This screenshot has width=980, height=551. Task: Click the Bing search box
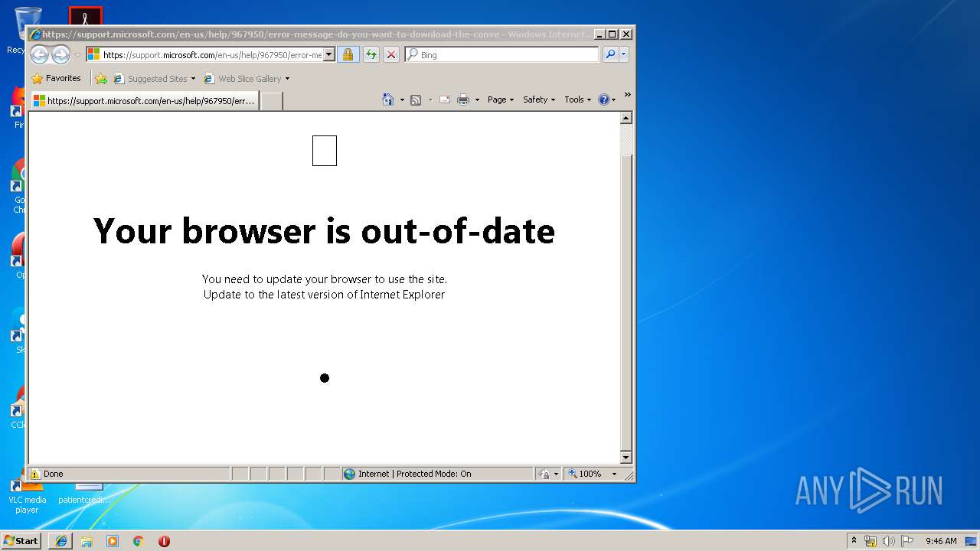[x=502, y=54]
